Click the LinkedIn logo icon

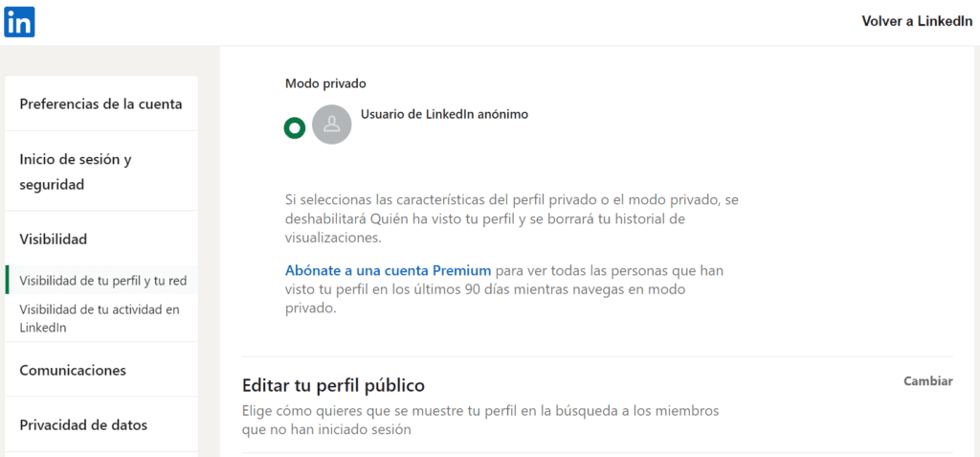pos(19,22)
